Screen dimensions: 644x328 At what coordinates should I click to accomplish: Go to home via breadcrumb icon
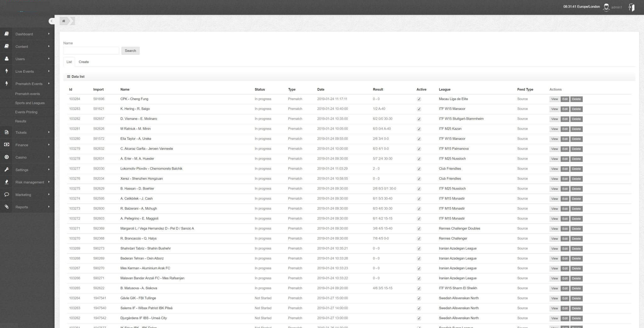pos(64,21)
